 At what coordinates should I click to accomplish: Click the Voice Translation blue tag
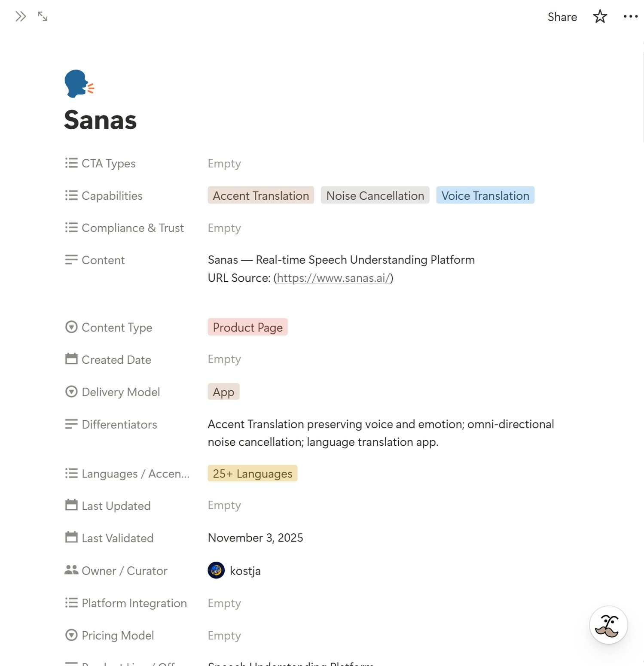coord(485,195)
